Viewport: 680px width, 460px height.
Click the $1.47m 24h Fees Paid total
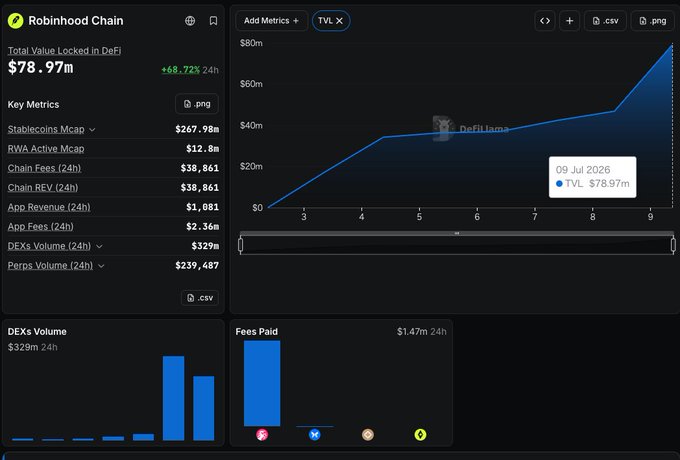(422, 332)
